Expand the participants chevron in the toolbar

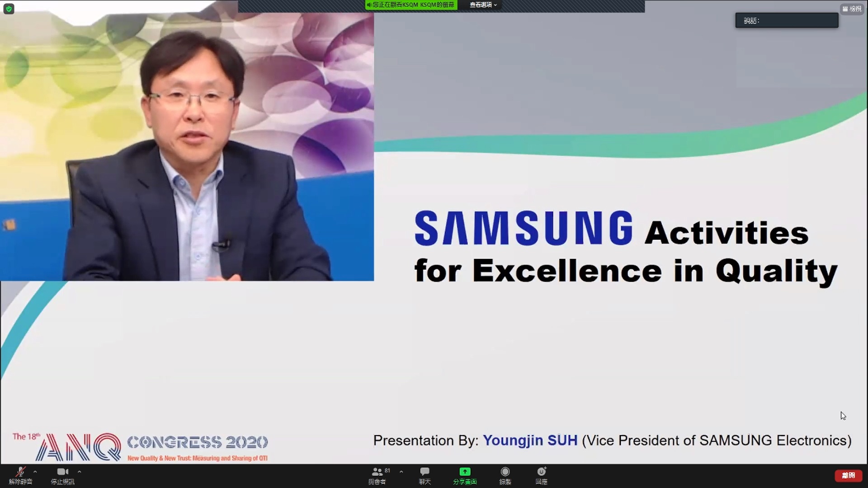coord(401,471)
